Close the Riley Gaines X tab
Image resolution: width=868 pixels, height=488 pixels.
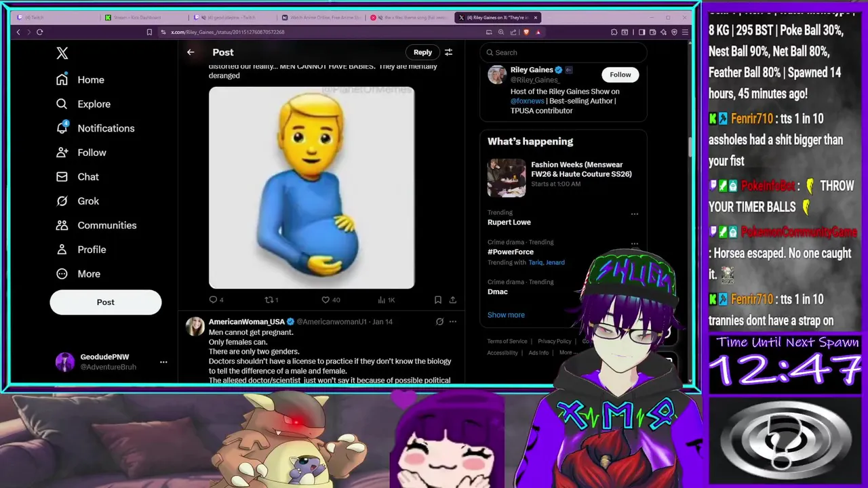pyautogui.click(x=536, y=18)
